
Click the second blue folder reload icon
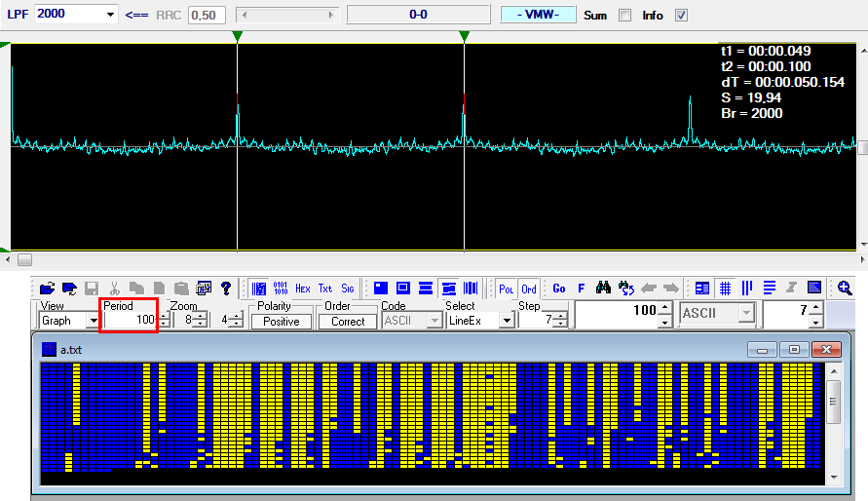[69, 289]
